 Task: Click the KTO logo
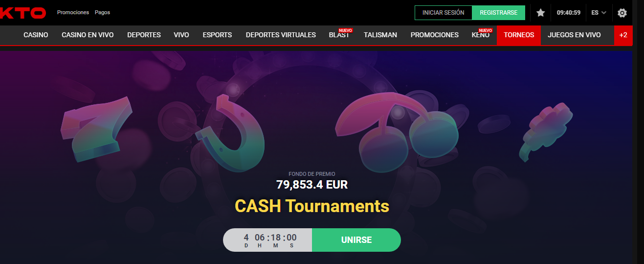pos(22,13)
